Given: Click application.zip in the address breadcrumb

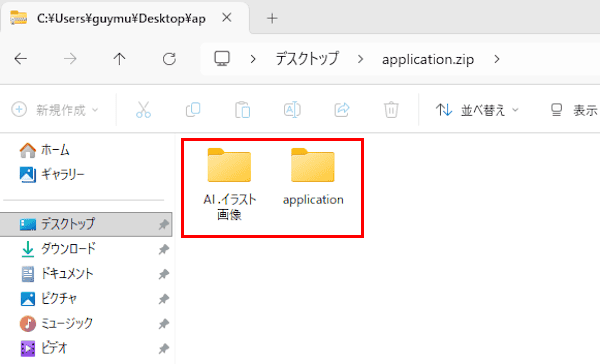Looking at the screenshot, I should pos(428,59).
